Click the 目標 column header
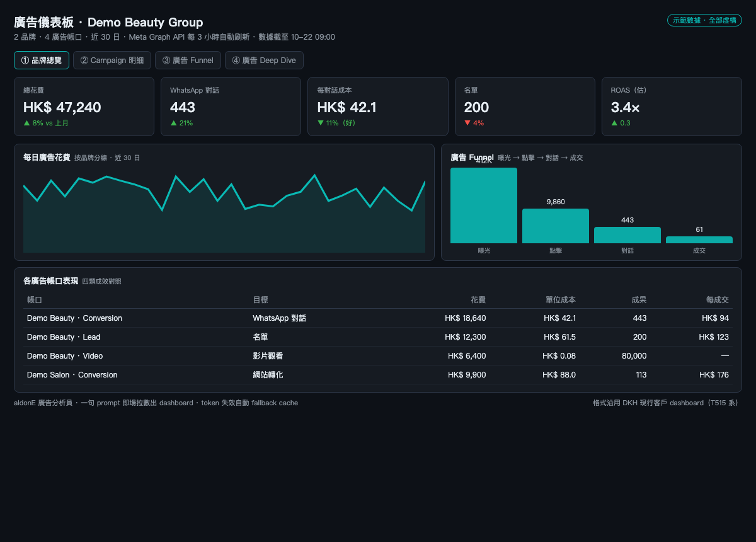This screenshot has height=542, width=756. pyautogui.click(x=260, y=300)
